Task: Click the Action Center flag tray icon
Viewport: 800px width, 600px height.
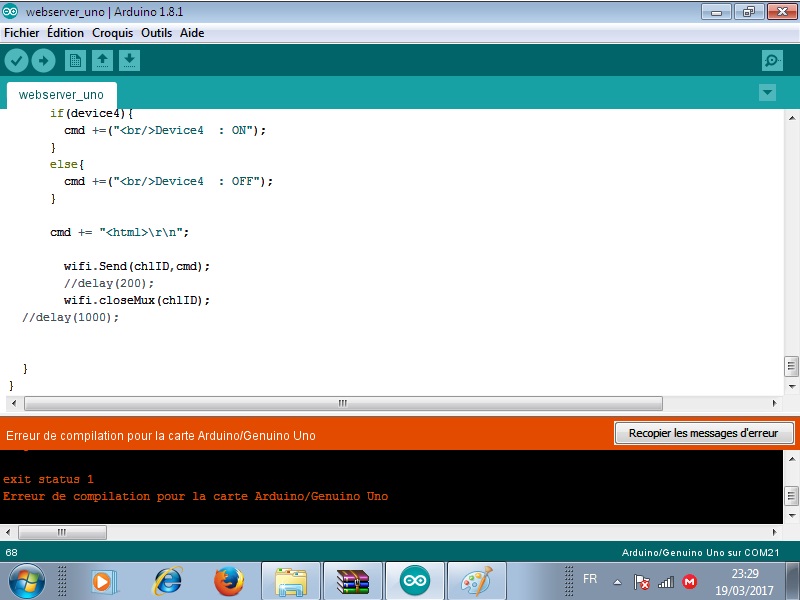Action: pos(641,582)
